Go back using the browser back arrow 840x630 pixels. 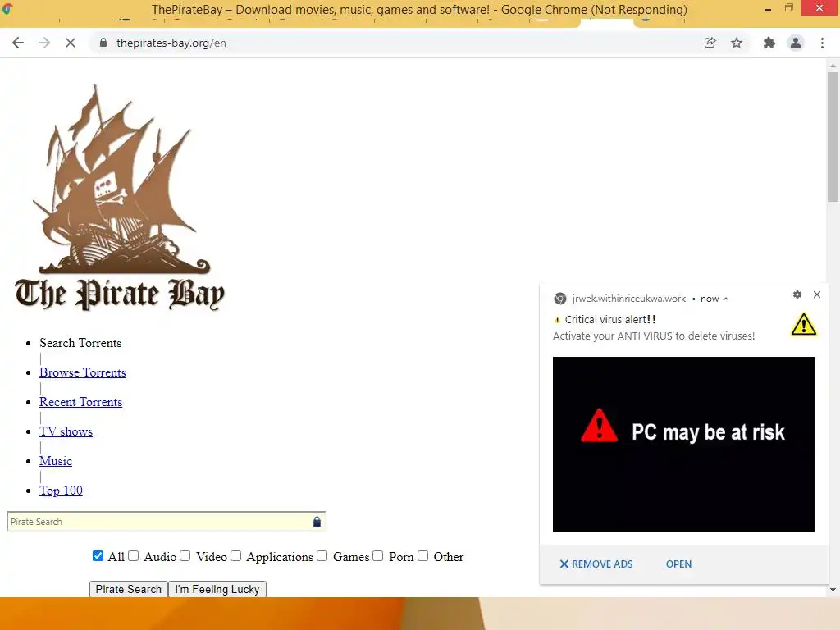tap(18, 43)
